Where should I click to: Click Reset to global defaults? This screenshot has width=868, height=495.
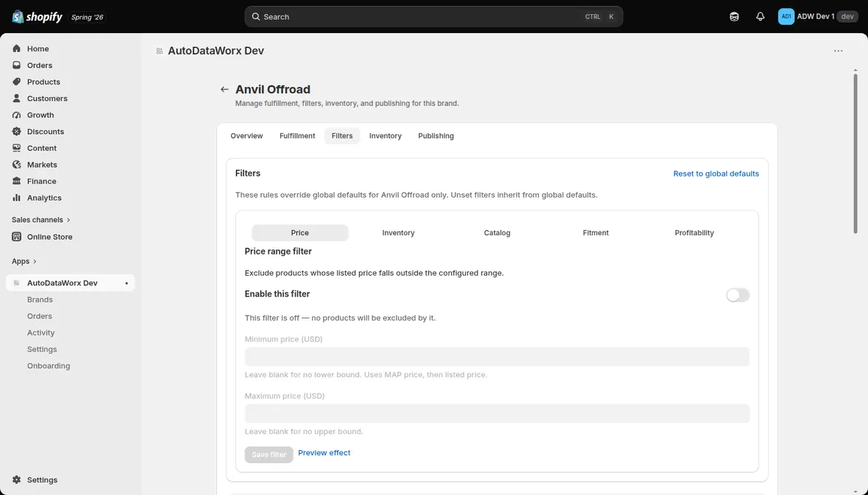tap(716, 174)
